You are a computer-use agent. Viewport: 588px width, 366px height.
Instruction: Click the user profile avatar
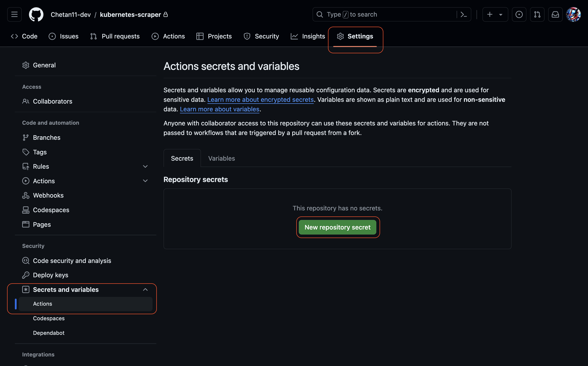pyautogui.click(x=573, y=15)
